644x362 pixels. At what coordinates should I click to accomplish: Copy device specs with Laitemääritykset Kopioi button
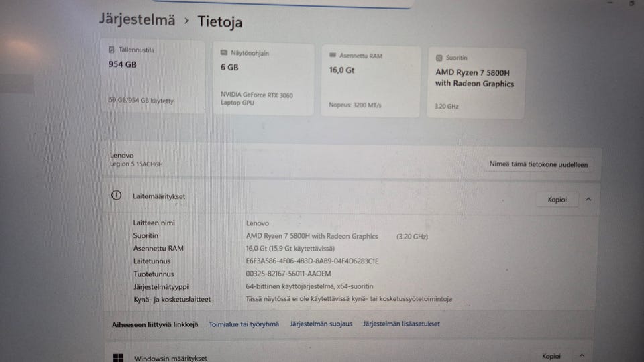557,199
